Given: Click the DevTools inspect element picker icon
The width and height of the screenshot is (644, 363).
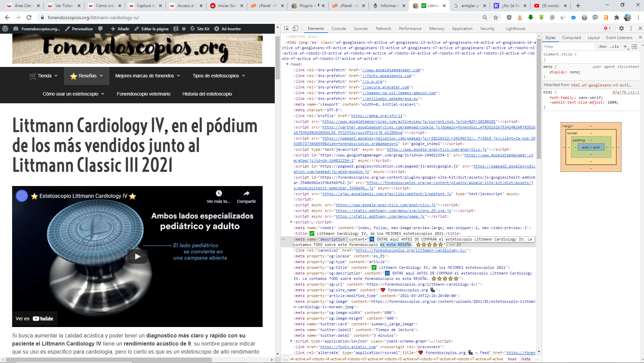Looking at the screenshot, I should [286, 29].
